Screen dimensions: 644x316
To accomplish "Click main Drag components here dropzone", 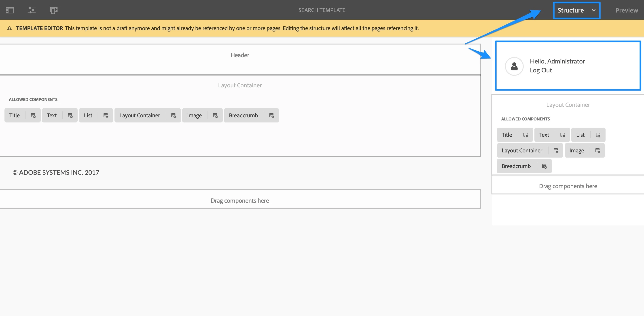I will point(240,201).
